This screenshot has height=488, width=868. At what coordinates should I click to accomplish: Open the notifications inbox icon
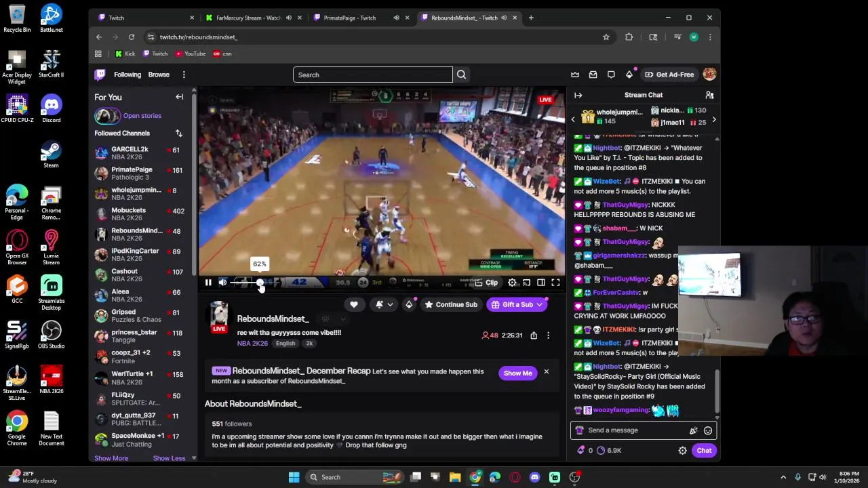click(593, 75)
